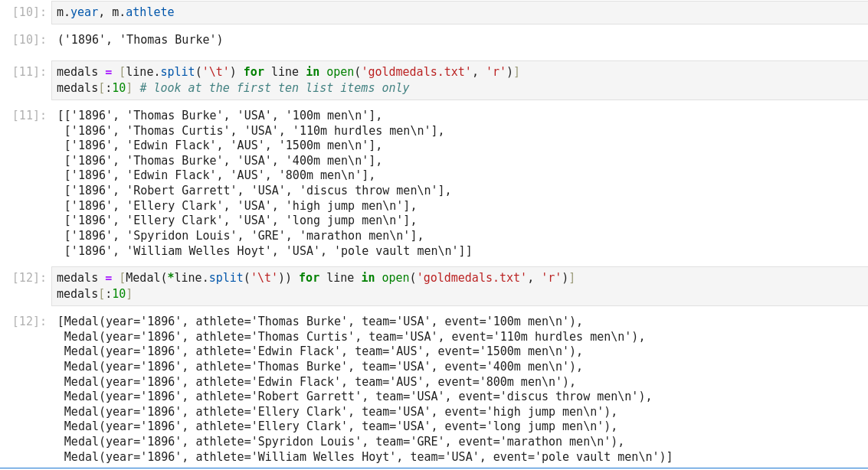
Task: Click the comment 'look at the first ten list items only'
Action: pyautogui.click(x=274, y=87)
